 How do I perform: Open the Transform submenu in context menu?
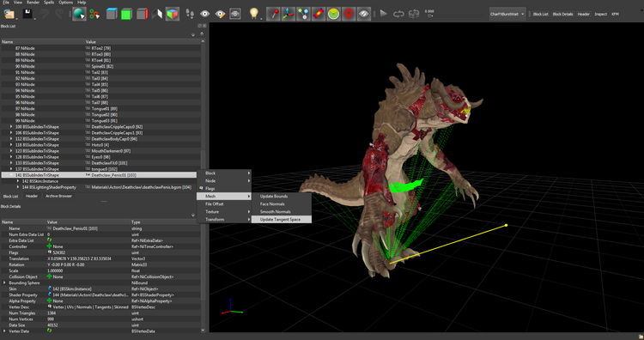click(224, 219)
